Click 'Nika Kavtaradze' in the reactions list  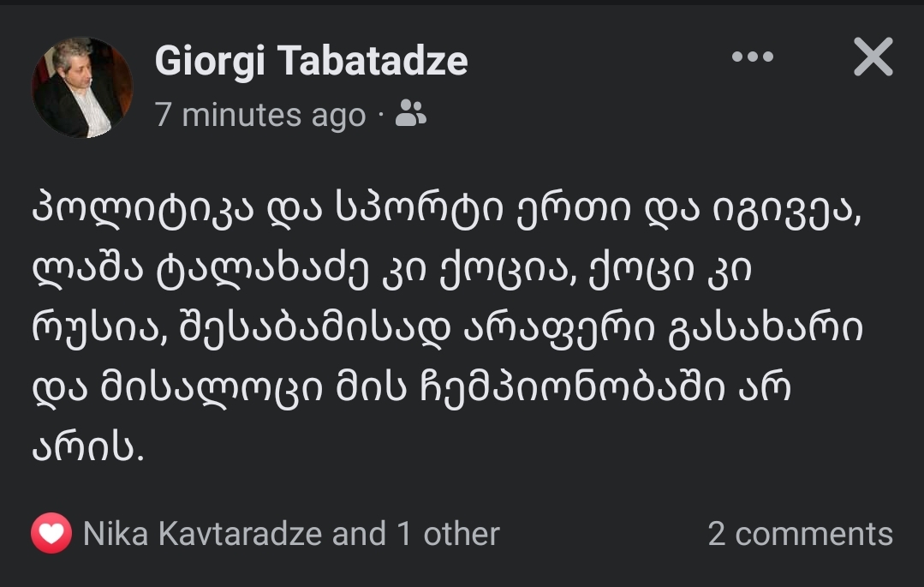click(202, 533)
